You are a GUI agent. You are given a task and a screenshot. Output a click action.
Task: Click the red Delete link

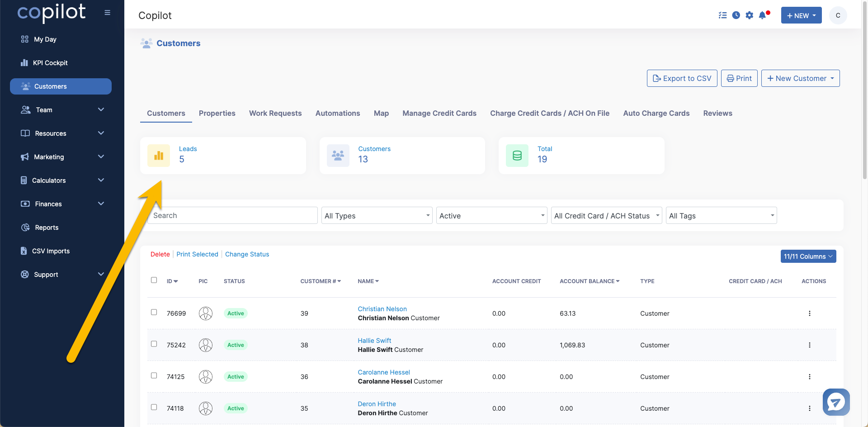pos(160,254)
